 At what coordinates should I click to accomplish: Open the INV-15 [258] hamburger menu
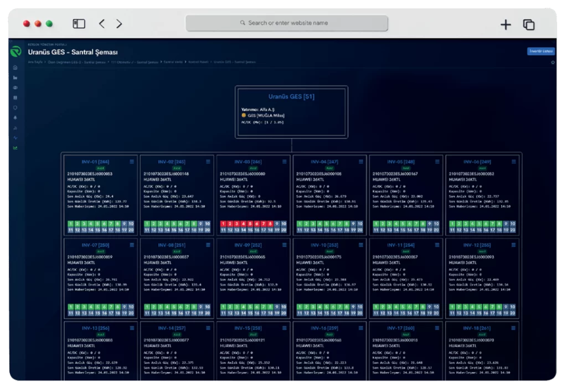(x=284, y=328)
